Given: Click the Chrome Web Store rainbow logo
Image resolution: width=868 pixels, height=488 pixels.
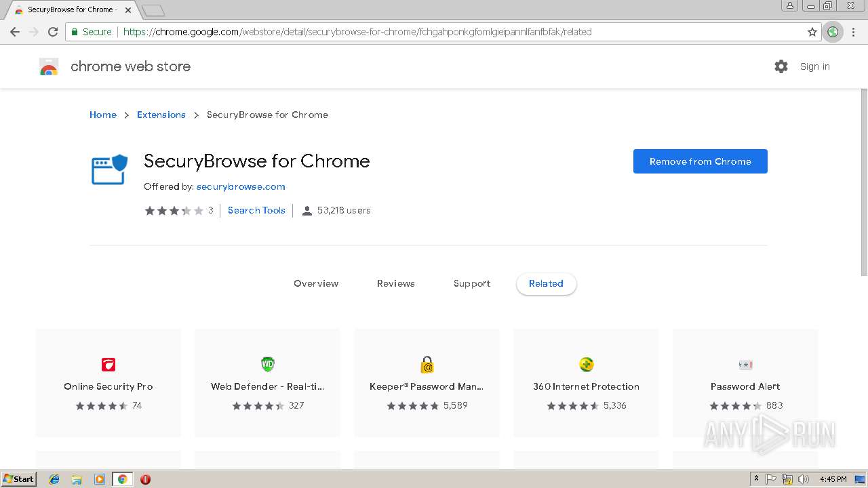Looking at the screenshot, I should (49, 66).
